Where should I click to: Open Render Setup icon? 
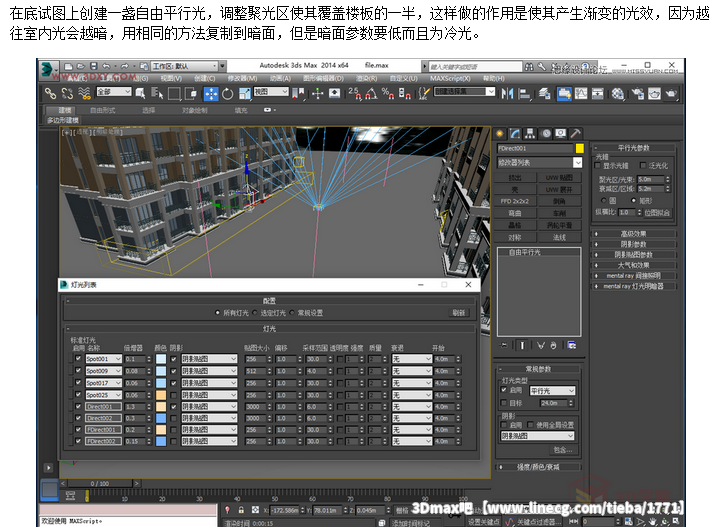(638, 94)
